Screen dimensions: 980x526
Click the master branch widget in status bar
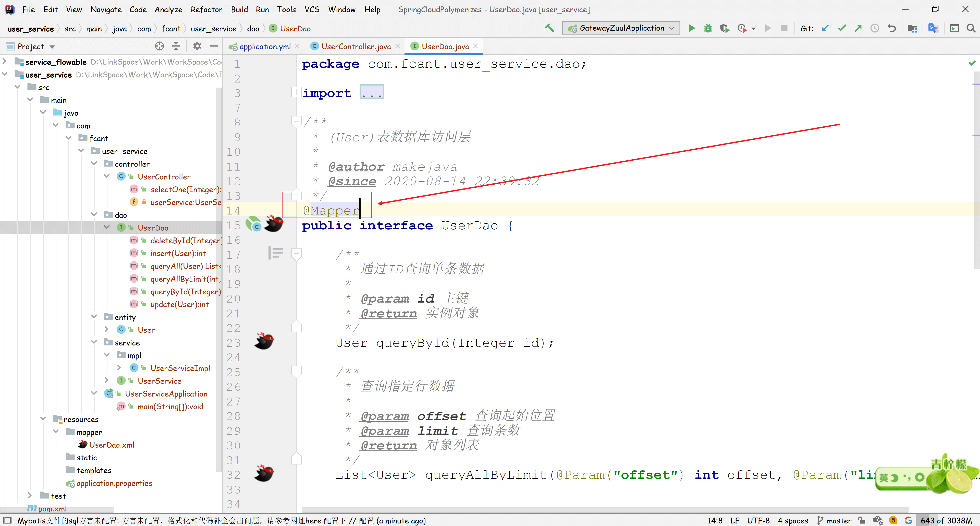(x=834, y=520)
